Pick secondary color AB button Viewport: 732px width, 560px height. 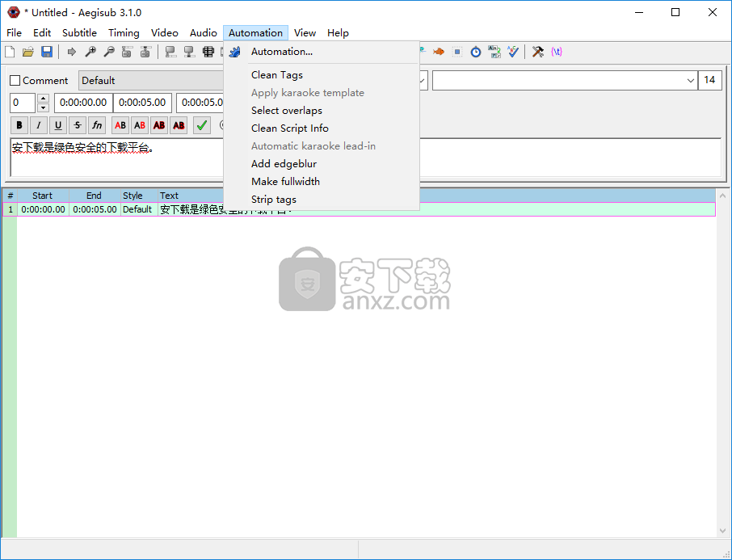[140, 125]
